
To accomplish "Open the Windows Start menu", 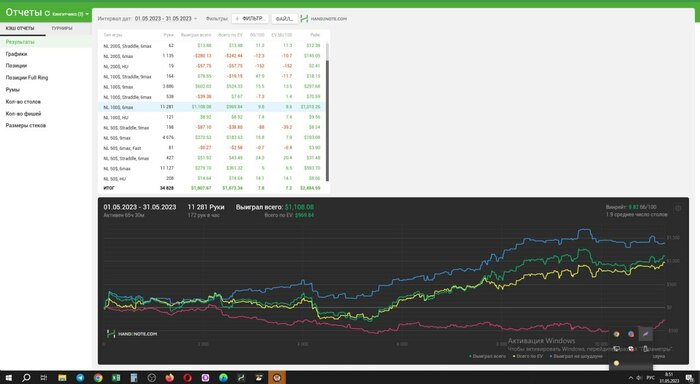I will (8, 378).
